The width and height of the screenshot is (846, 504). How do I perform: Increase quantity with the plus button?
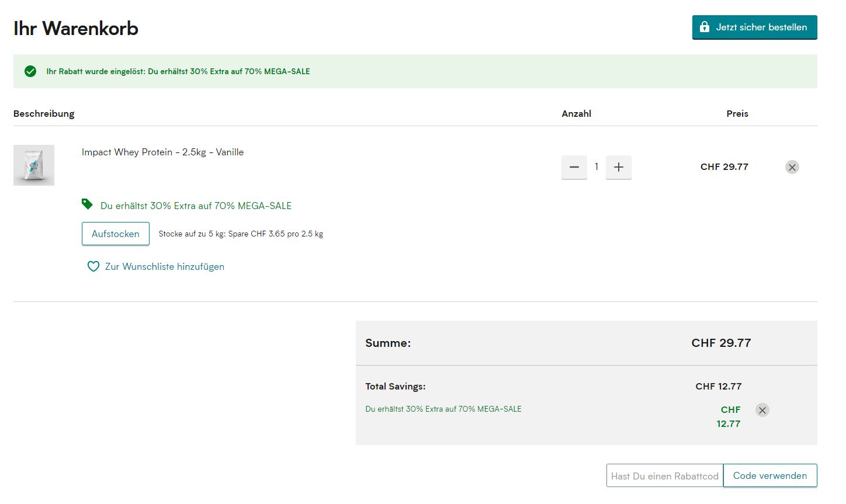618,167
